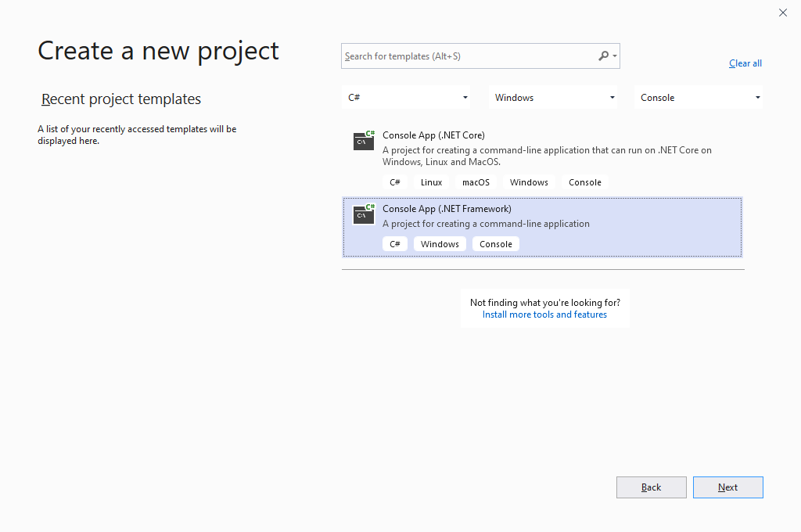Expand the search options arrow beside magnifier

click(615, 56)
